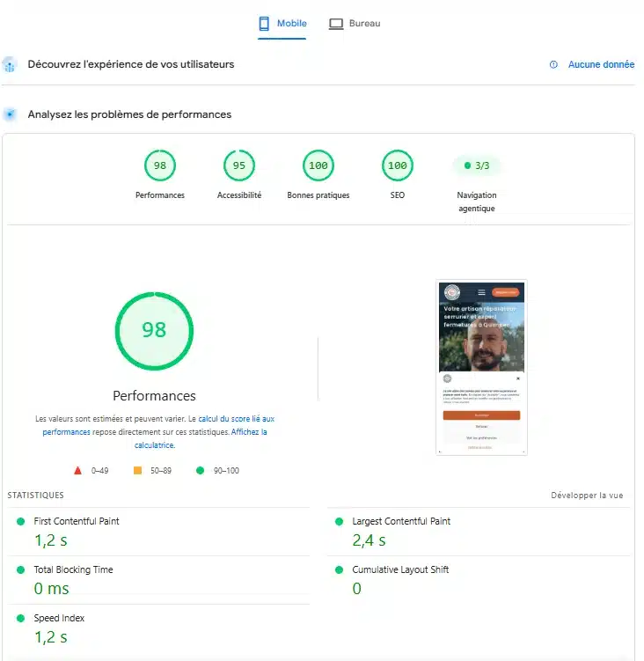Screen dimensions: 644x661
Task: Click the user experience section icon
Action: [10, 64]
